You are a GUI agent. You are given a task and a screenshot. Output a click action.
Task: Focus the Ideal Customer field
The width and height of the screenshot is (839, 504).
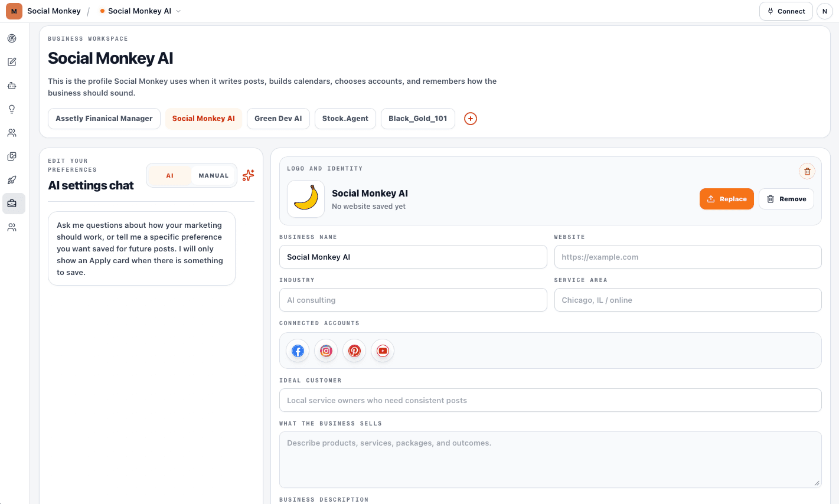550,400
